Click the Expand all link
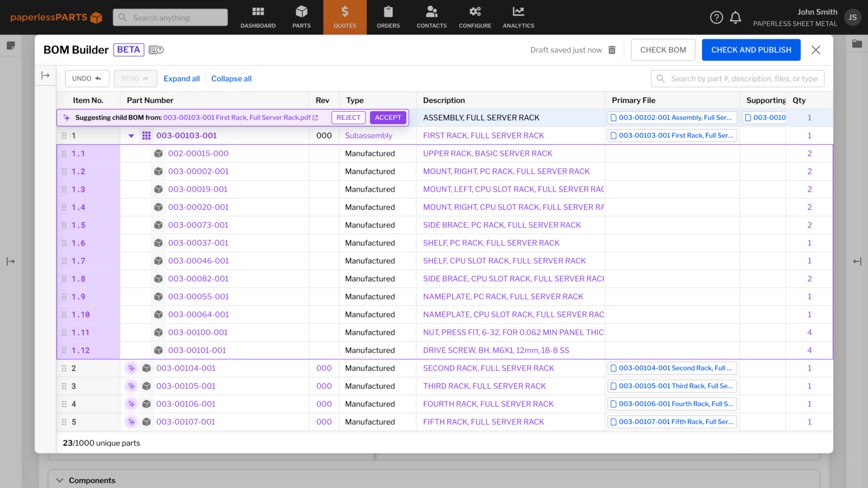 pos(181,79)
